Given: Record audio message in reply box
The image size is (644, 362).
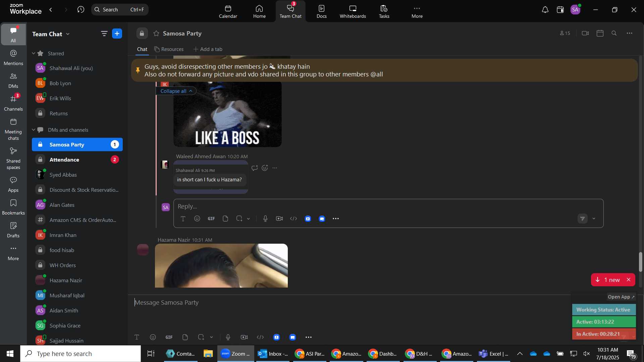Looking at the screenshot, I should click(265, 219).
